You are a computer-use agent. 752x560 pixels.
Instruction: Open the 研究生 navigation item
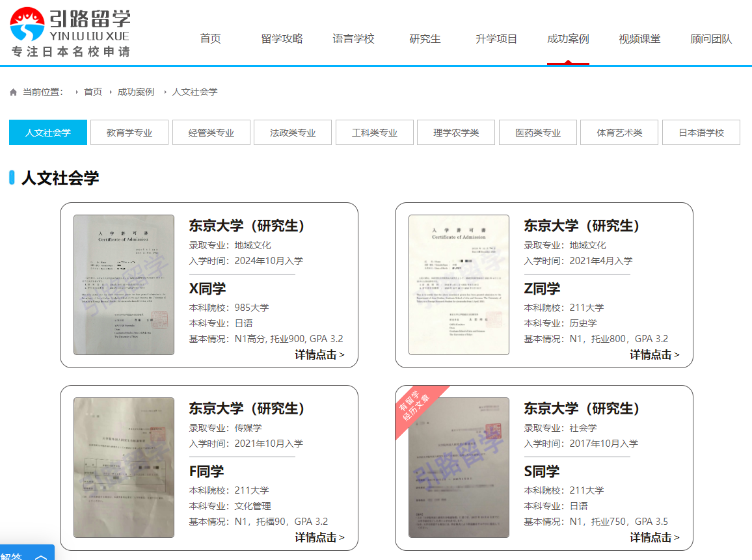point(425,39)
